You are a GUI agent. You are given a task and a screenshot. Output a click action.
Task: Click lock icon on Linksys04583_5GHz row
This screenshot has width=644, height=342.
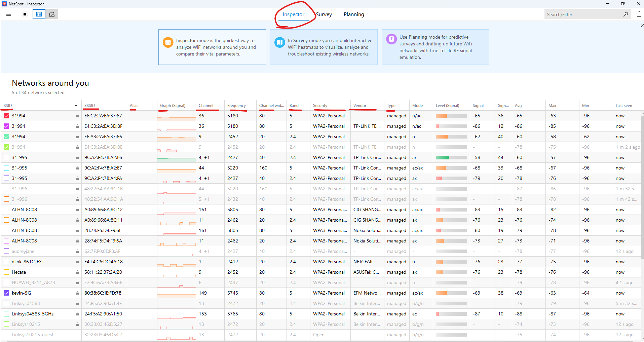[77, 314]
